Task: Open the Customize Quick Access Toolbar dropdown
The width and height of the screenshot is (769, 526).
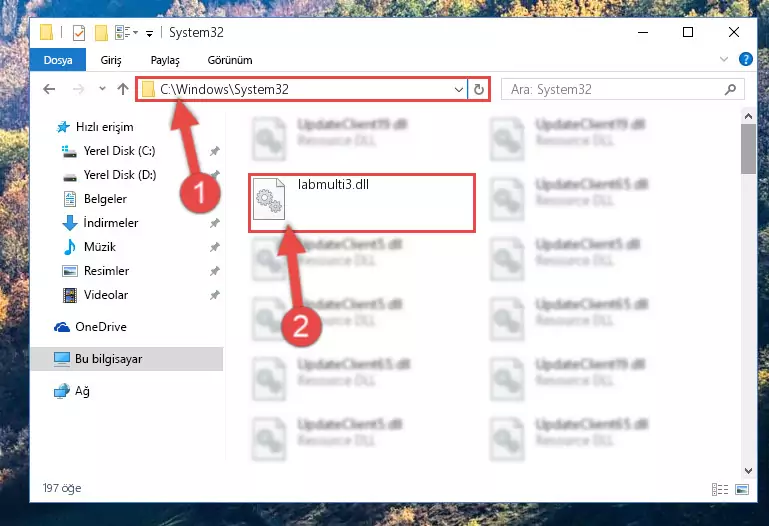Action: coord(149,33)
